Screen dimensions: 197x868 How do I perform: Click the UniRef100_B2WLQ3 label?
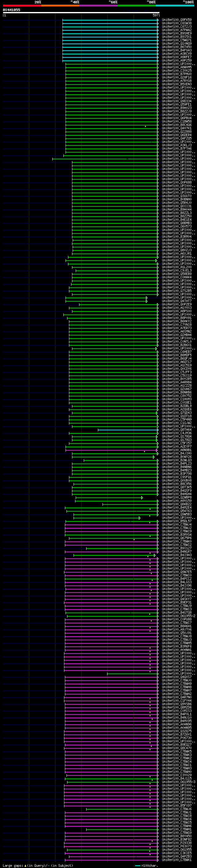[177, 460]
